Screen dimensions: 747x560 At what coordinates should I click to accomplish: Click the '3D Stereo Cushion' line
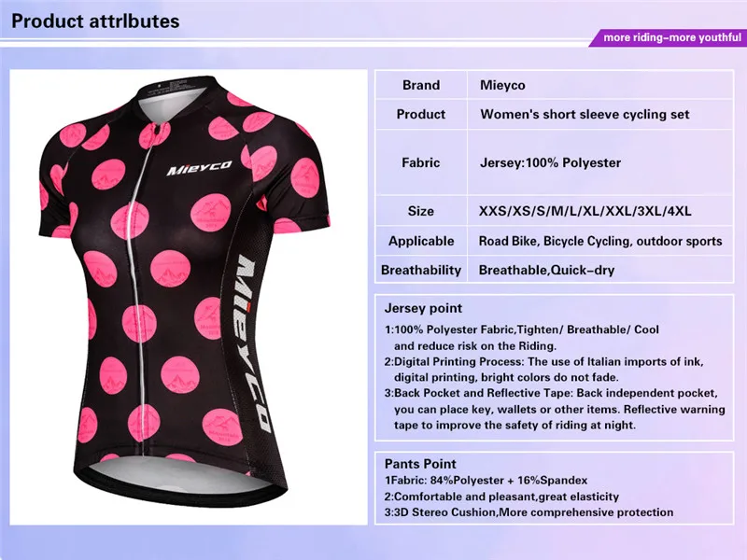click(x=529, y=512)
